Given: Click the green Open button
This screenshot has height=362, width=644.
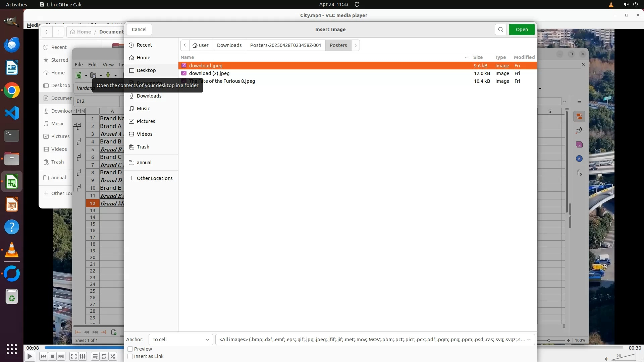Looking at the screenshot, I should tap(522, 29).
